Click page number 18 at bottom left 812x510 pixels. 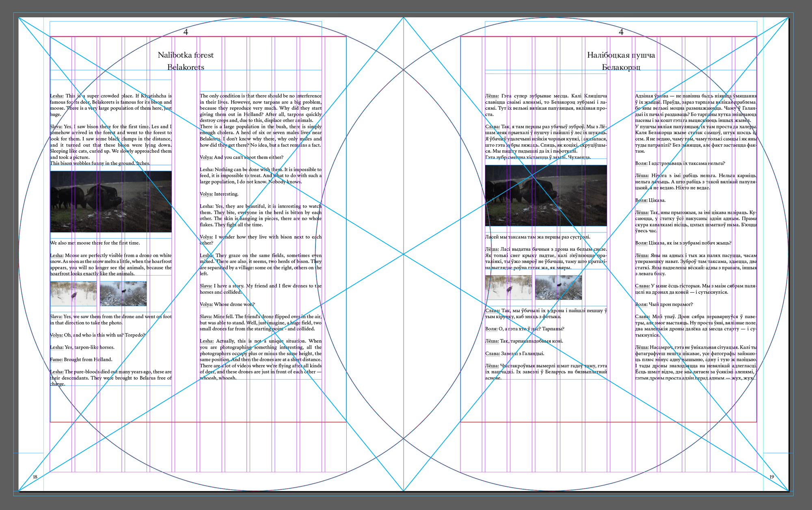pyautogui.click(x=35, y=477)
